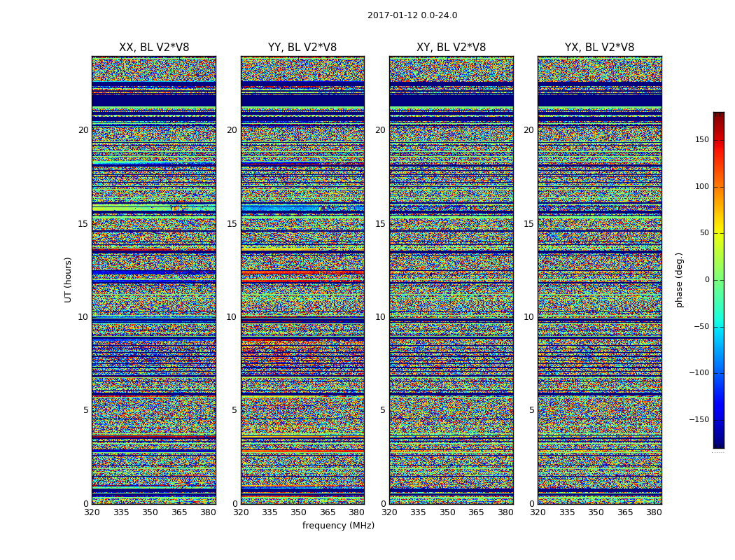Click the "UT (hours)" y-axis label
The image size is (735, 560).
click(x=68, y=280)
